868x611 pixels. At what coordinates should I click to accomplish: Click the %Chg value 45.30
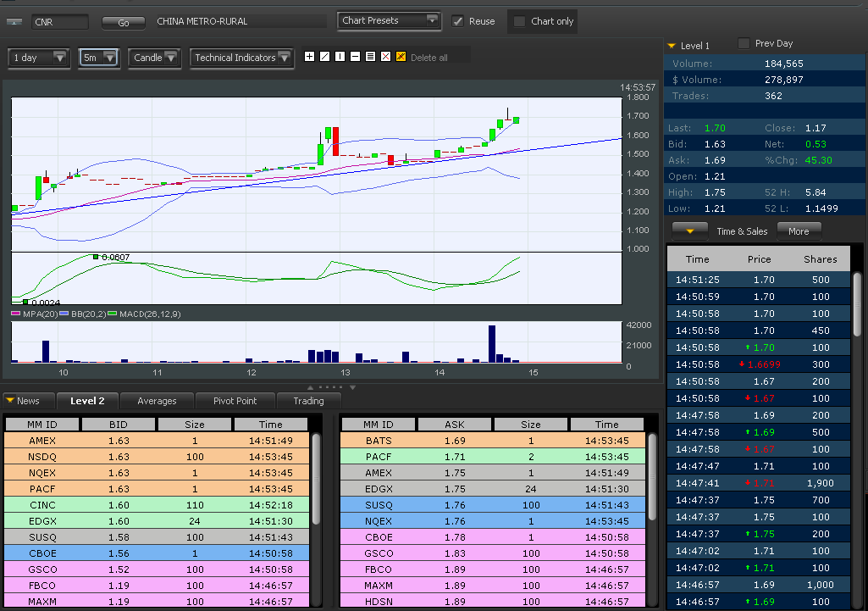[x=819, y=160]
